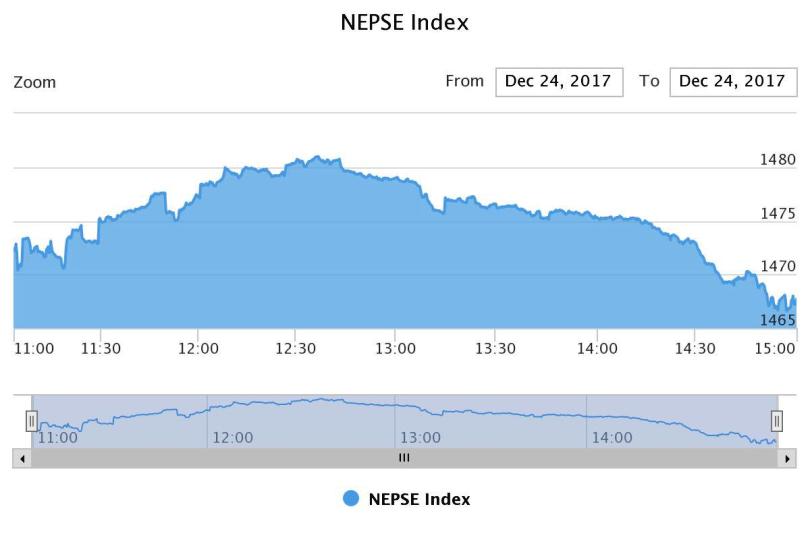Click the 11:30 x-axis time label
The width and height of the screenshot is (810, 540).
[100, 348]
